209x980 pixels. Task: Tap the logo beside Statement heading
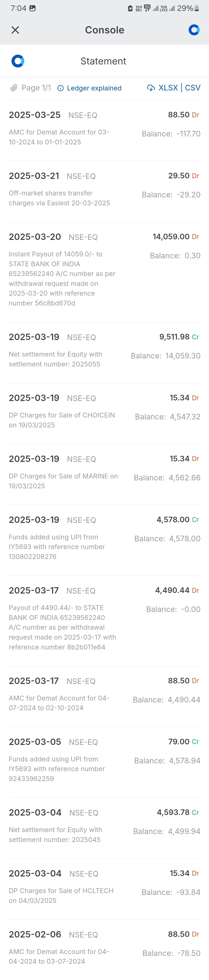[x=18, y=61]
